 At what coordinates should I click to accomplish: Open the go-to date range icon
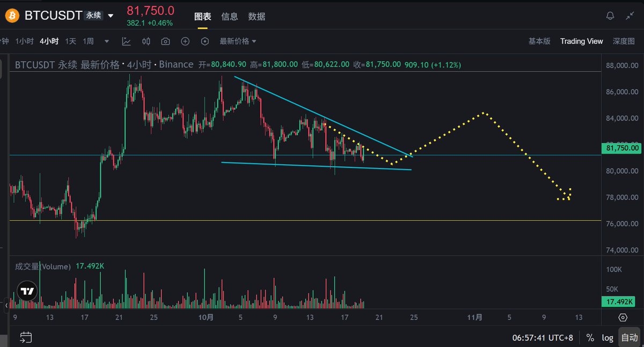click(26, 337)
